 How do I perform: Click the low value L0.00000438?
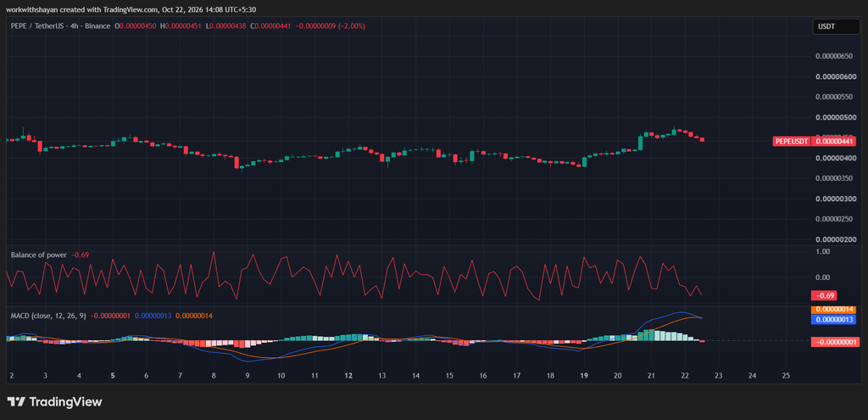(226, 25)
